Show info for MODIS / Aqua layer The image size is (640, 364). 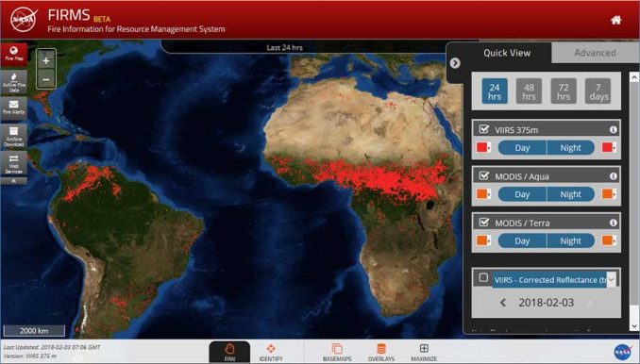pyautogui.click(x=613, y=176)
